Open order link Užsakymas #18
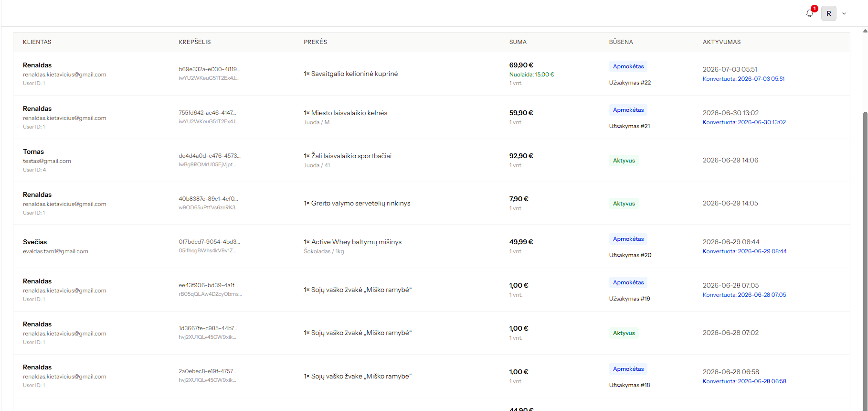The width and height of the screenshot is (868, 411). pos(629,385)
